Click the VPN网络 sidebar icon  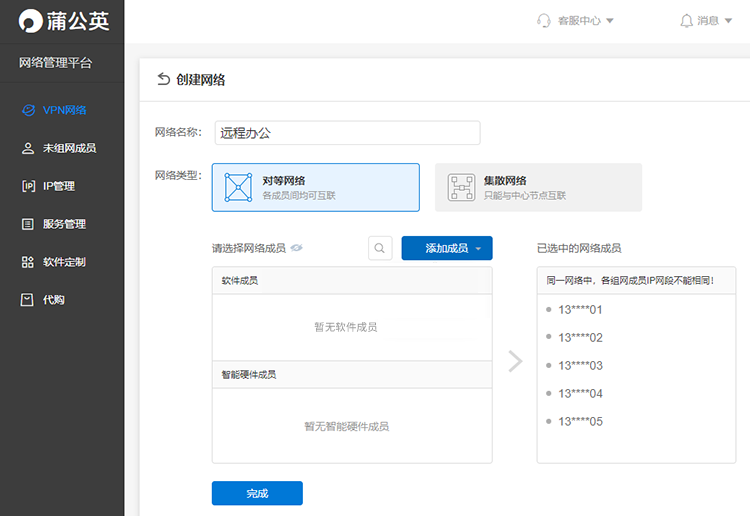29,110
